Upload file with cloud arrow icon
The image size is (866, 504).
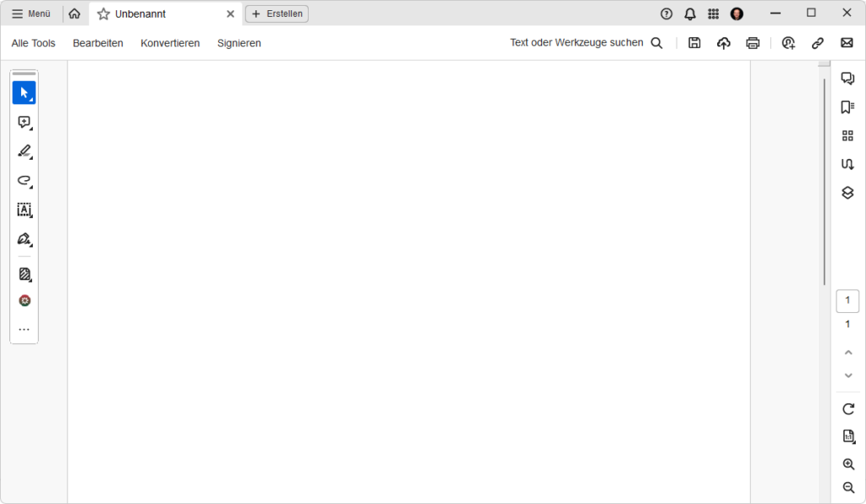[x=723, y=43]
